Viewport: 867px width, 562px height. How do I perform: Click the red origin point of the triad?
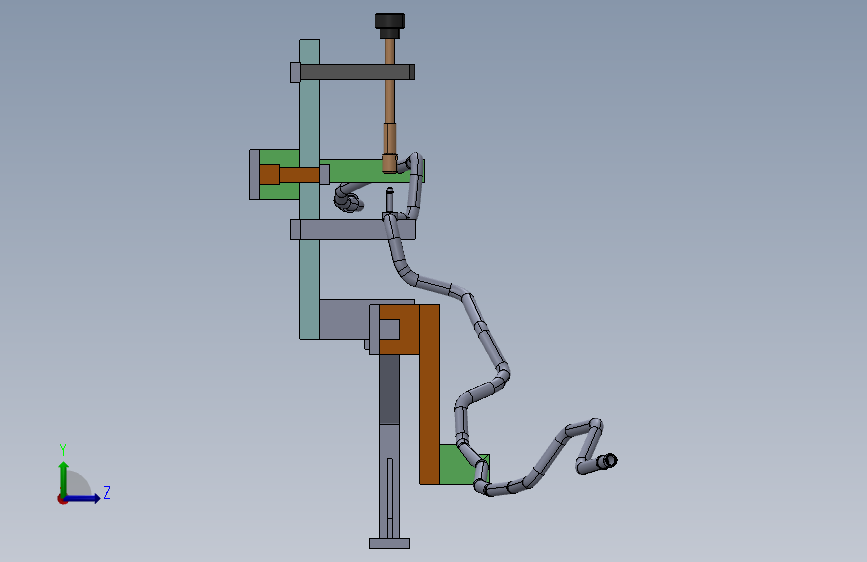coord(62,499)
